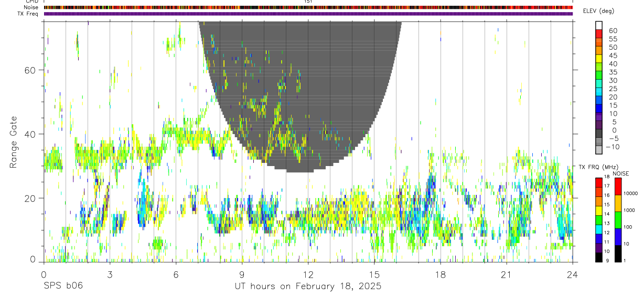Click the '16' label on TX FRQ scale

click(607, 195)
